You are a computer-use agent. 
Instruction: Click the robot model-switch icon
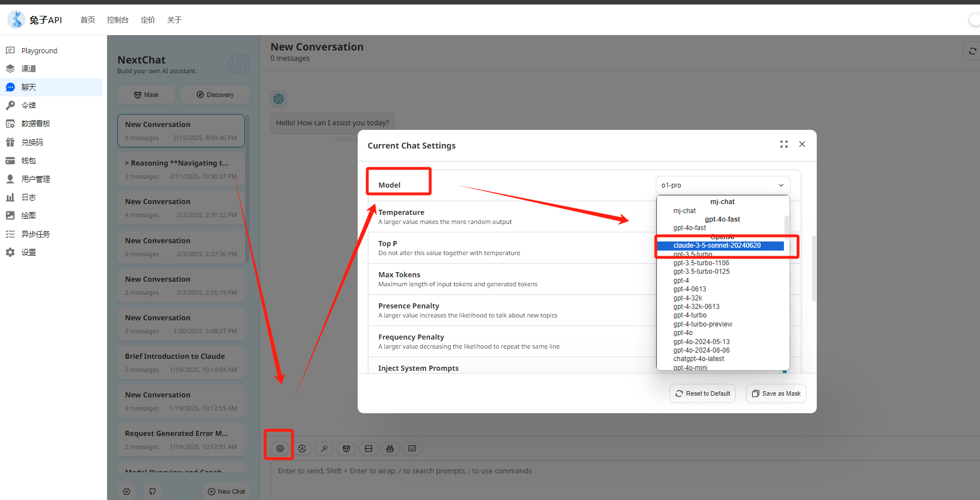[390, 448]
